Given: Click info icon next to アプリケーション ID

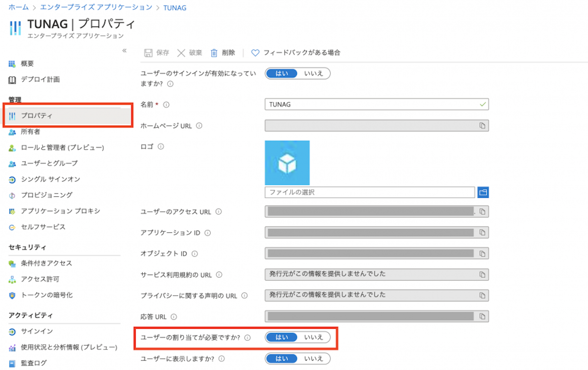Looking at the screenshot, I should click(208, 233).
